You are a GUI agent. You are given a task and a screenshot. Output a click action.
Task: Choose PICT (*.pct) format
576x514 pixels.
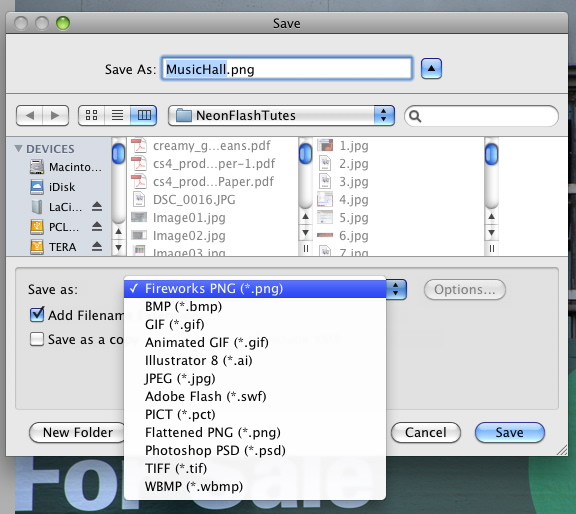point(255,414)
